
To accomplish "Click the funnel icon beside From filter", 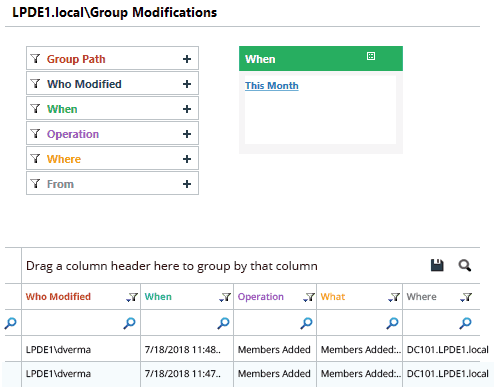I will 35,184.
